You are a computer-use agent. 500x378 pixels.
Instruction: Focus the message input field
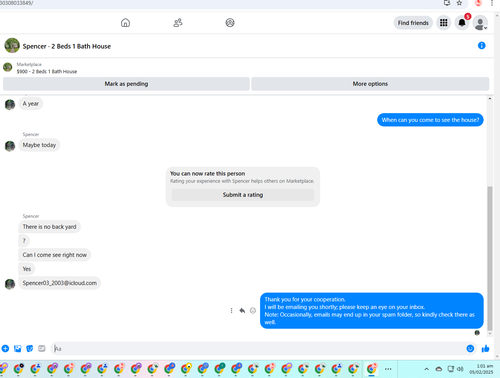click(258, 349)
